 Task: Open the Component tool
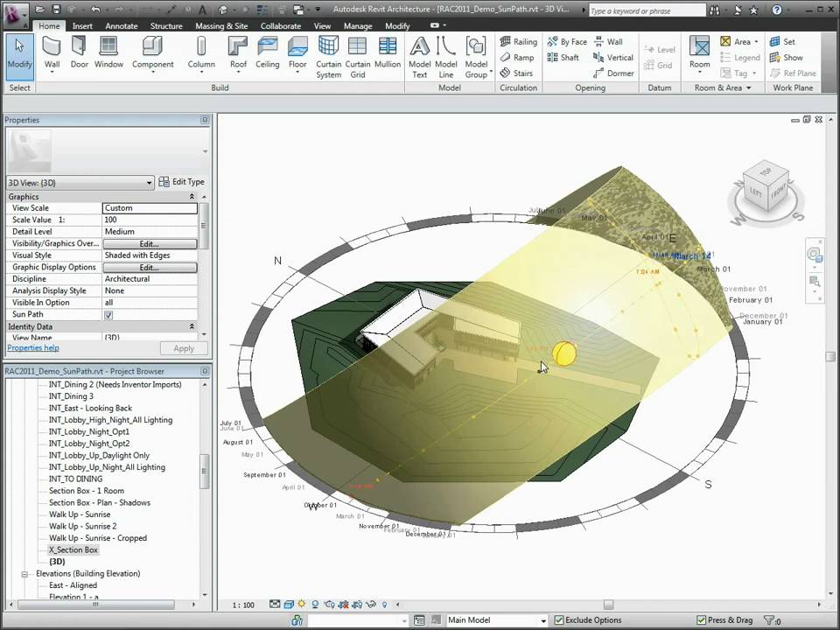tap(152, 54)
